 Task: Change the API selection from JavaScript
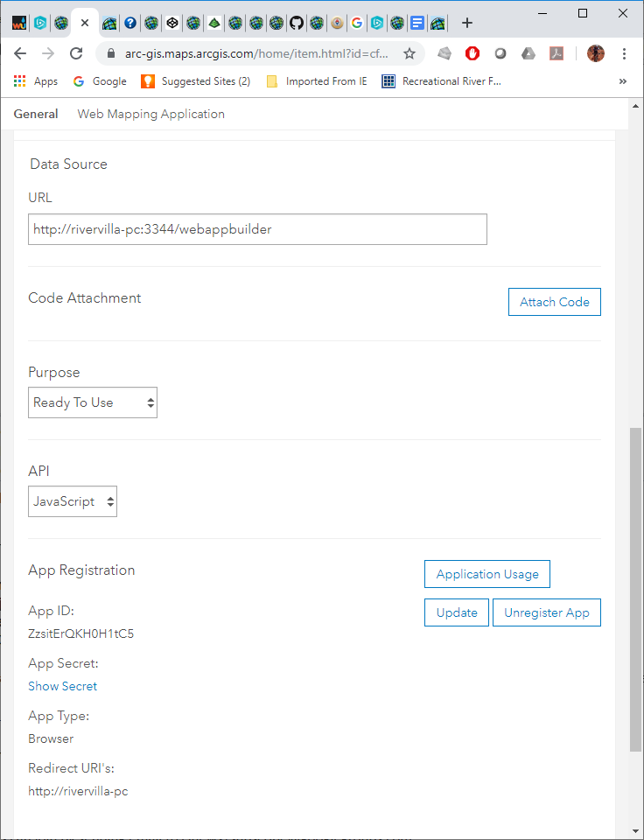(72, 501)
